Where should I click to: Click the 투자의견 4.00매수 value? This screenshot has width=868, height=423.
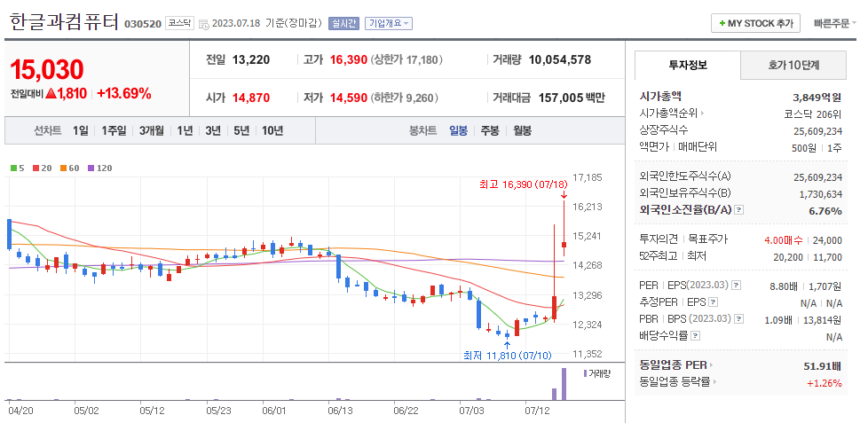(784, 240)
